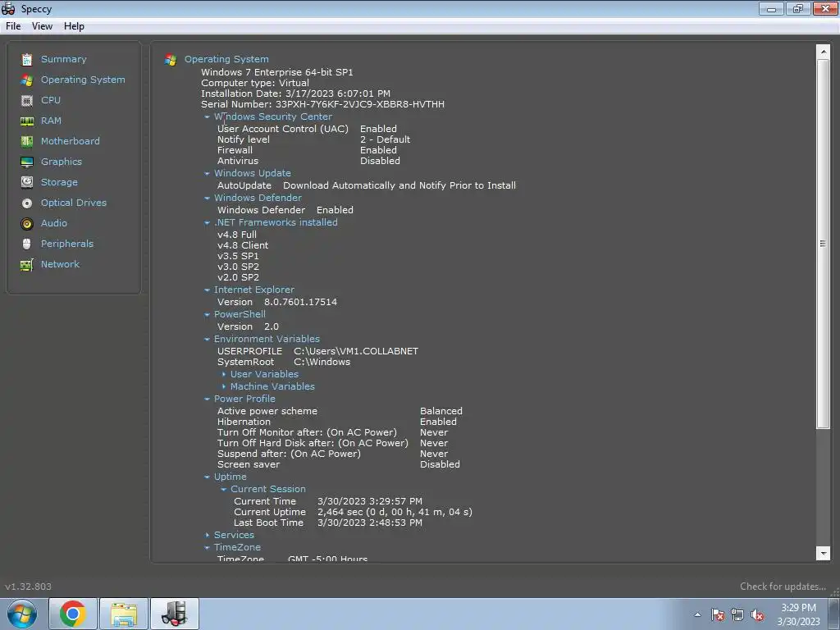Click the Network sidebar label
Viewport: 840px width, 630px height.
click(60, 265)
